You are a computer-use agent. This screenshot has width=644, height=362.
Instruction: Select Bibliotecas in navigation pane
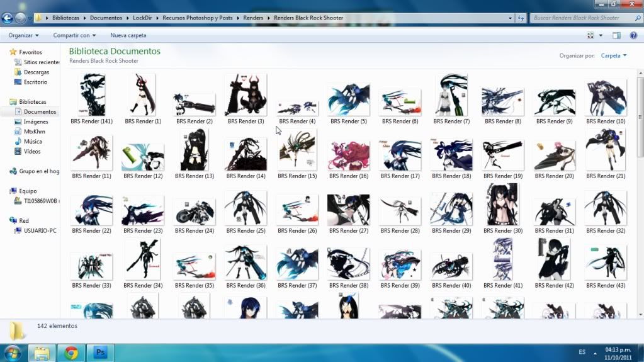point(28,101)
